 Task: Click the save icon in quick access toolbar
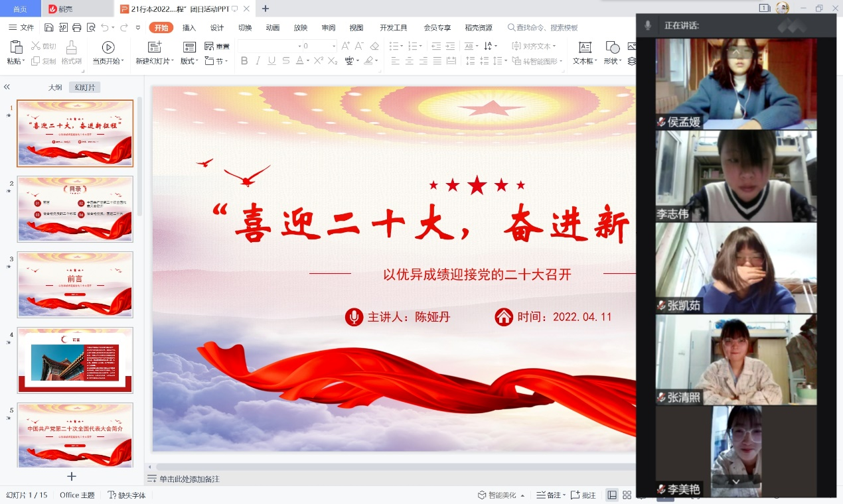(x=49, y=28)
